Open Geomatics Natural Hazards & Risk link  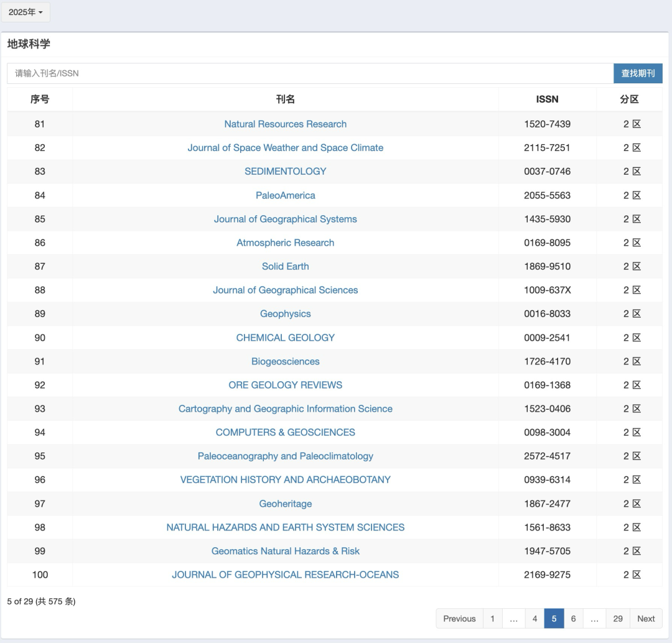point(286,551)
